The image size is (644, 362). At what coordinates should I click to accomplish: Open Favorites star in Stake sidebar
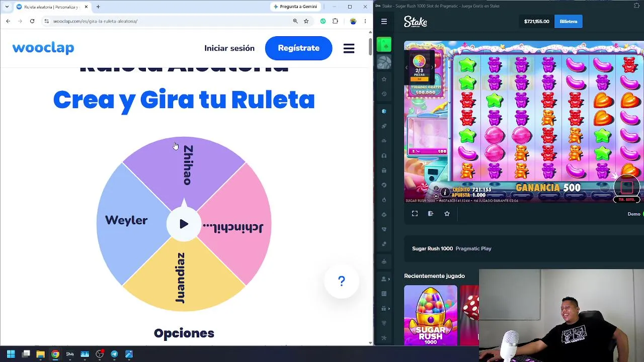pos(384,79)
